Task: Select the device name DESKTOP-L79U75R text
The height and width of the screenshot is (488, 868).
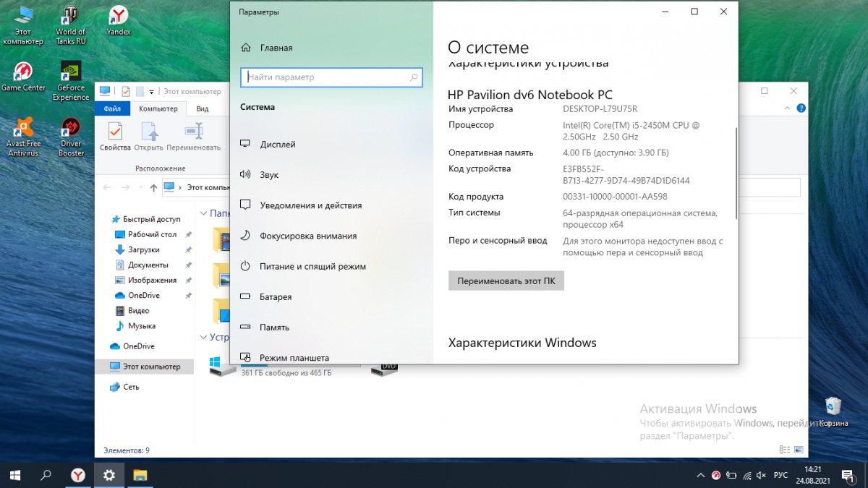Action: click(600, 109)
